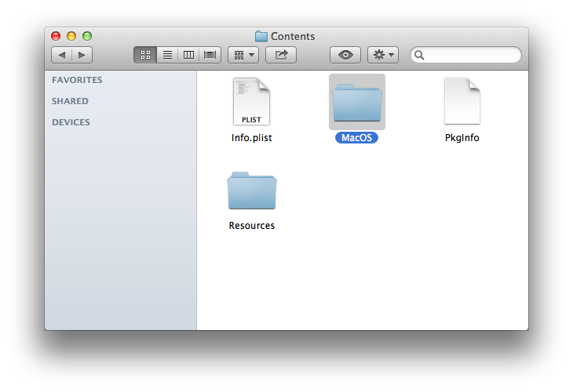The image size is (573, 392).
Task: Click the green zoom window button
Action: click(x=87, y=36)
